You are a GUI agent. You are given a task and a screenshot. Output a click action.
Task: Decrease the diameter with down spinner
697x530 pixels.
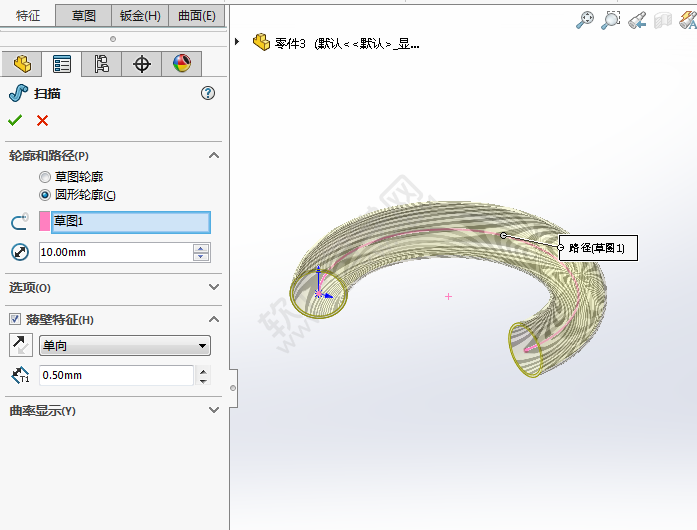(x=201, y=257)
